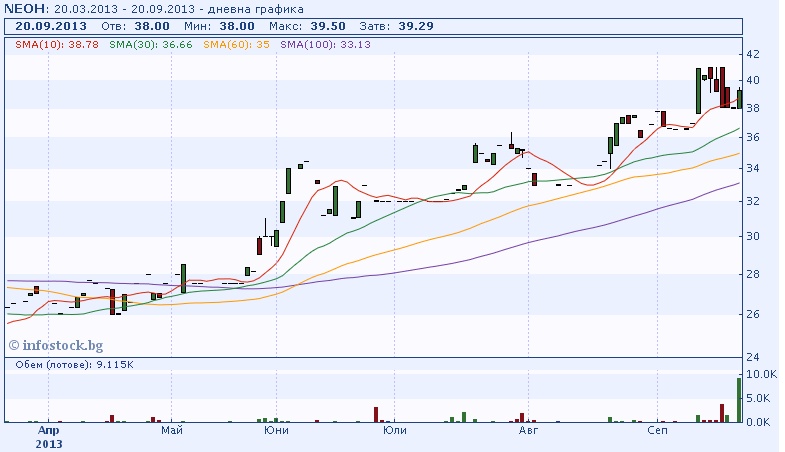Image resolution: width=785 pixels, height=452 pixels.
Task: Click the 10.0K volume axis label
Action: coord(761,374)
